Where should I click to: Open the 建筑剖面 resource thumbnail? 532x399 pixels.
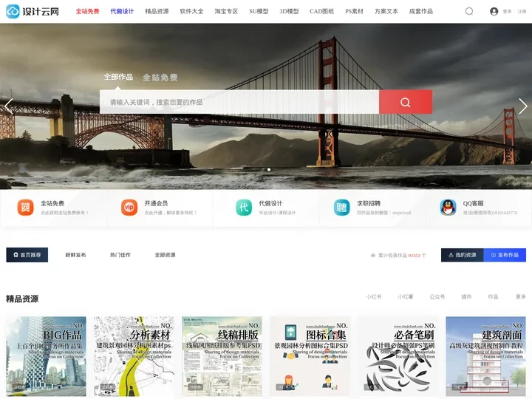486,356
